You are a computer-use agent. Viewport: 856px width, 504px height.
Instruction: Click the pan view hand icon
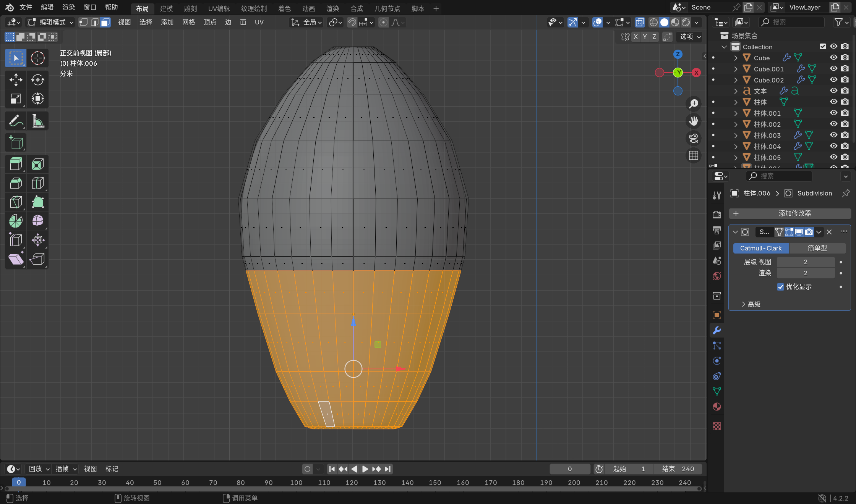(694, 121)
